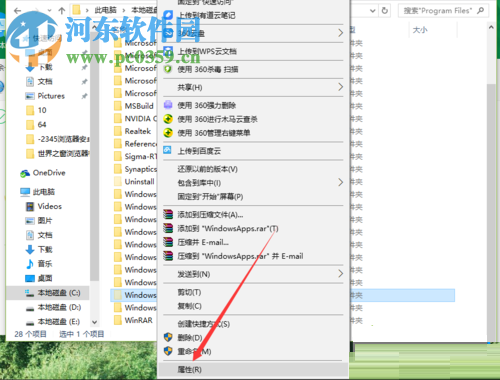Viewport: 500px width, 380px height.
Task: Click the 360杀毒 shield icon
Action: (x=168, y=69)
